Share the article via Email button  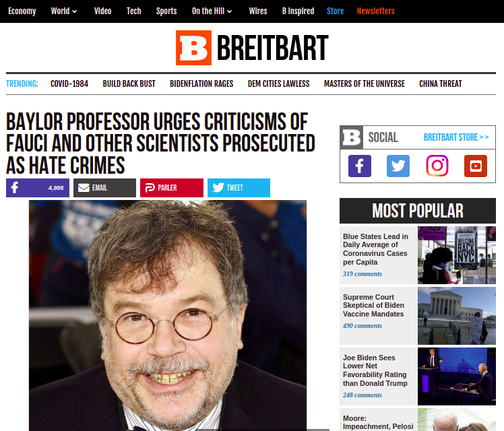pyautogui.click(x=105, y=188)
